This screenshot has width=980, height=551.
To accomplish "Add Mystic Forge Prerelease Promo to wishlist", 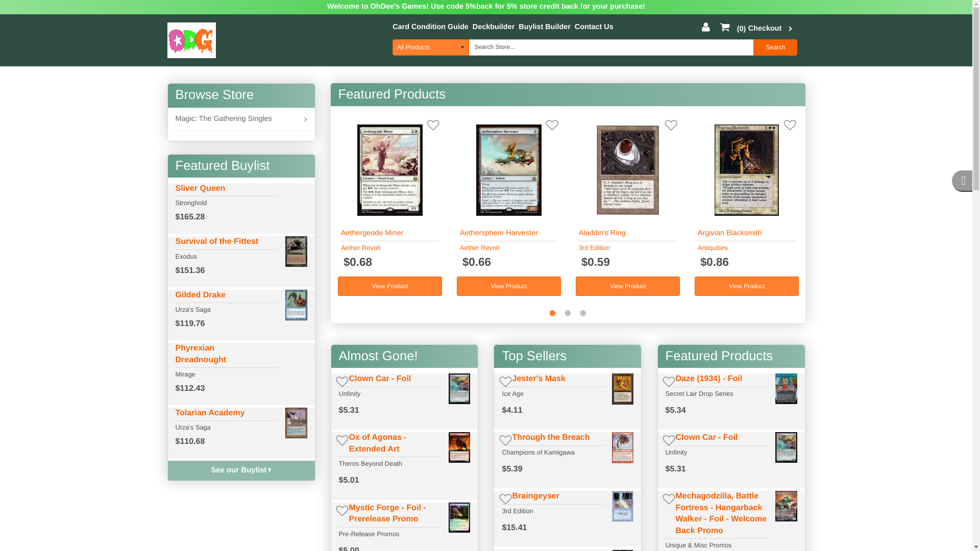I will coord(342,510).
